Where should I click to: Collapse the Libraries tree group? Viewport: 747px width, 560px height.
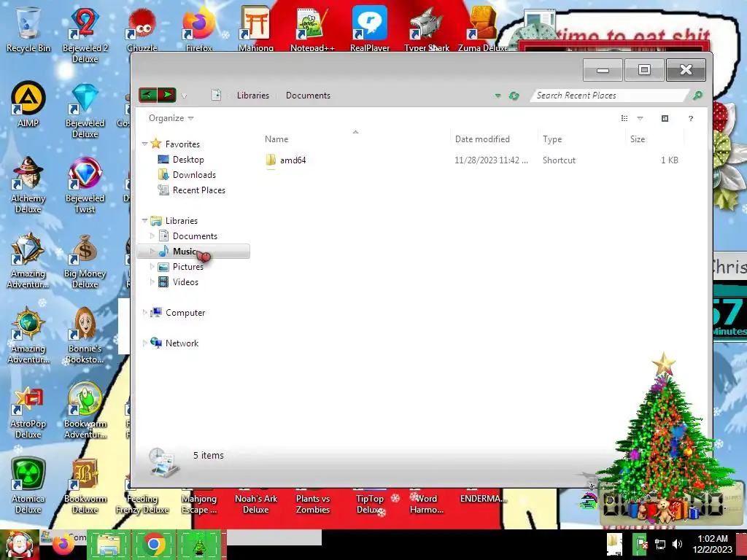tap(145, 220)
